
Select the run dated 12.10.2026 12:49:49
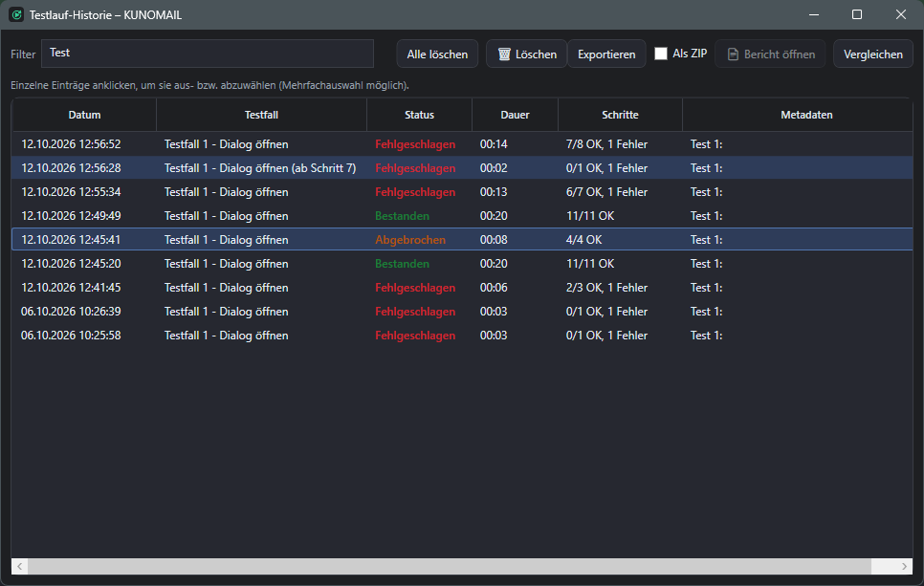pos(462,215)
